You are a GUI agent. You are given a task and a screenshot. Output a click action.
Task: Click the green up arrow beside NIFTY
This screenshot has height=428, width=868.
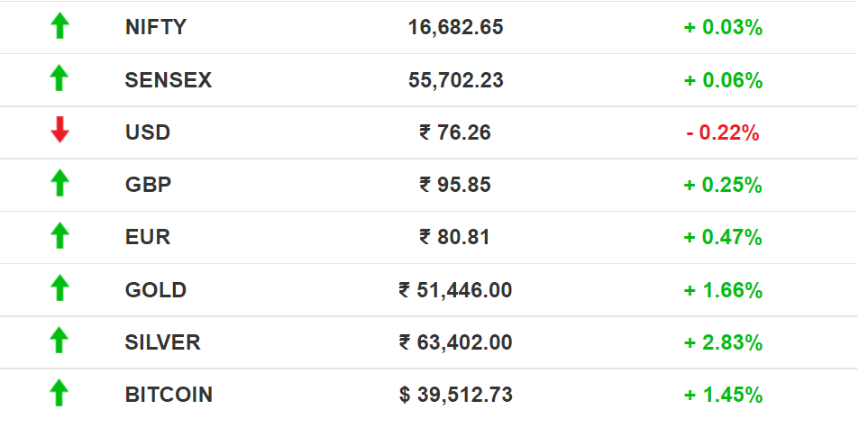59,26
